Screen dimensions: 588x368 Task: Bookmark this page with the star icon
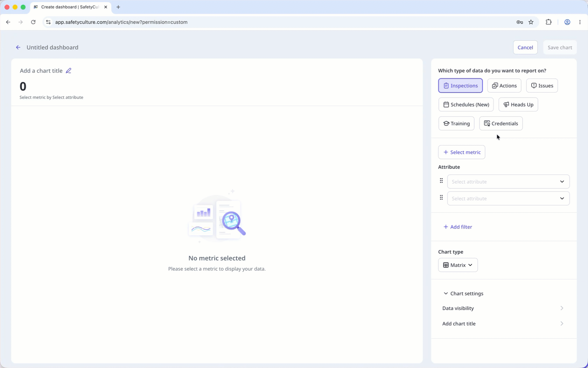point(531,22)
